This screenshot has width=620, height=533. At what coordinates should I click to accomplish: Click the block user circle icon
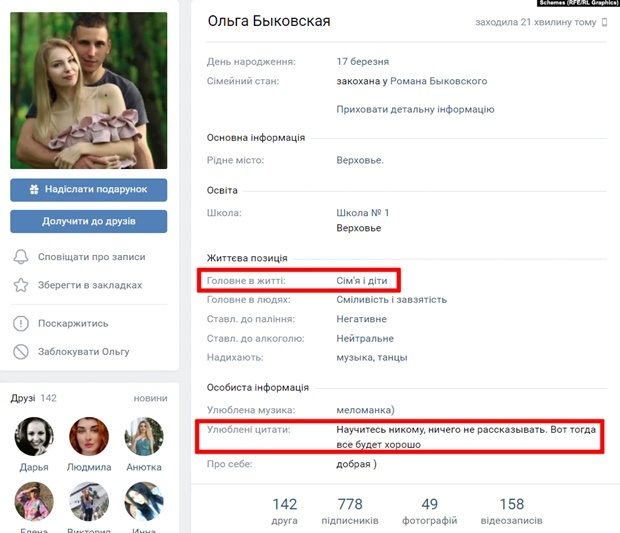click(21, 352)
